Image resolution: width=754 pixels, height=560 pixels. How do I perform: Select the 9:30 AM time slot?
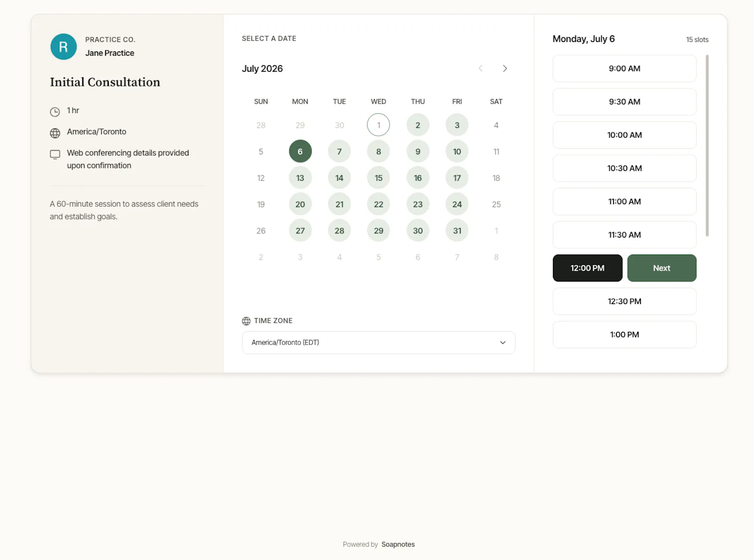tap(624, 102)
